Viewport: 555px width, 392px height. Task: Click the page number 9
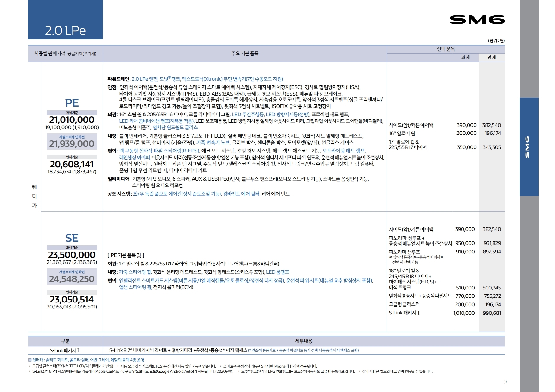tap(505, 382)
